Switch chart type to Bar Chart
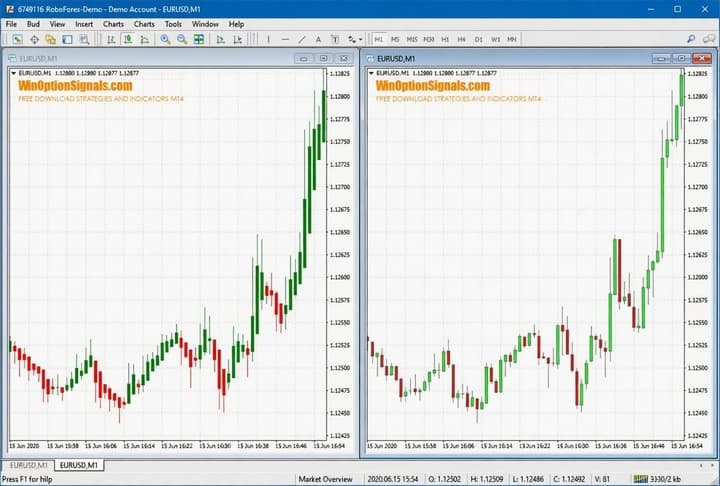Viewport: 720px width, 486px height. [x=112, y=40]
